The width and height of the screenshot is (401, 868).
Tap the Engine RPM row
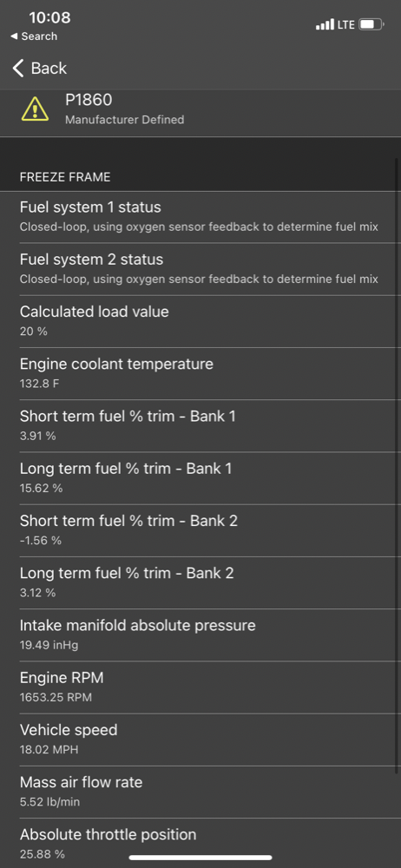(x=200, y=687)
